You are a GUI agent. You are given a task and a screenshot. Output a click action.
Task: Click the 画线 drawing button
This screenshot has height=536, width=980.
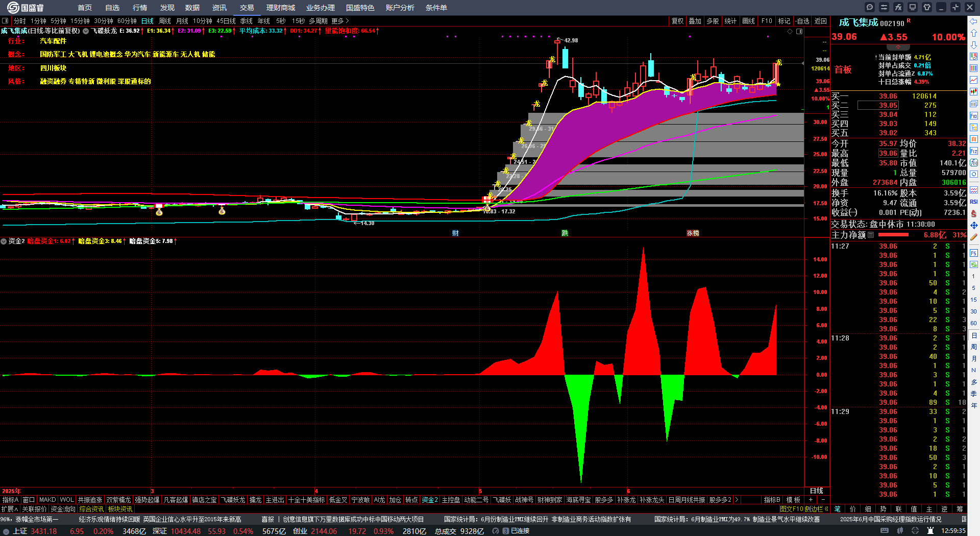(x=749, y=21)
